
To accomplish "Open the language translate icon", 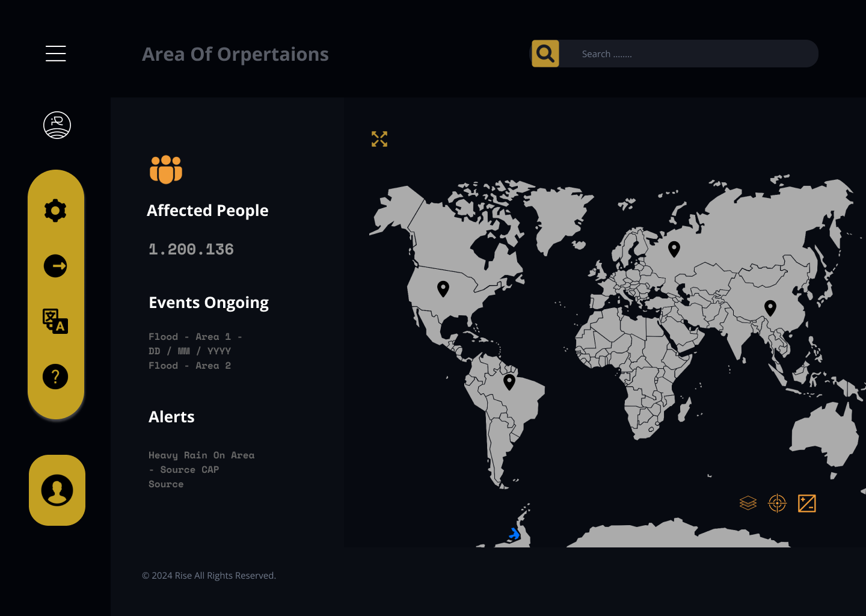I will click(x=55, y=321).
